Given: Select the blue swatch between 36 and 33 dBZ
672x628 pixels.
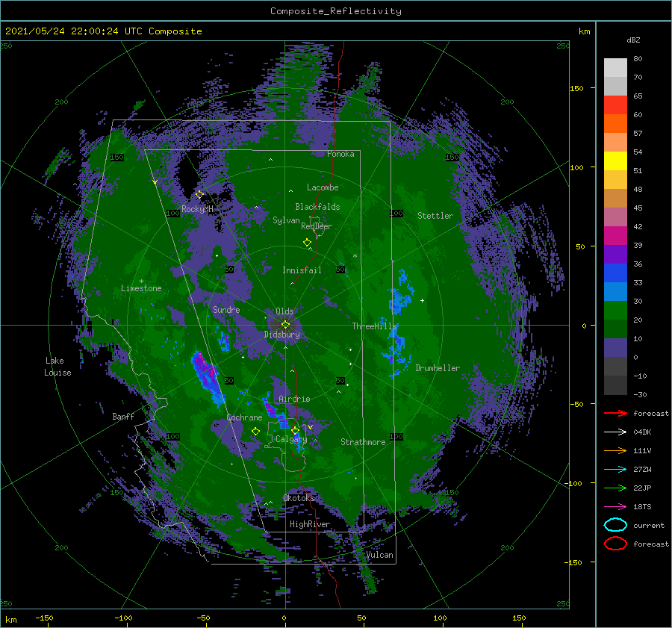Looking at the screenshot, I should pos(615,273).
